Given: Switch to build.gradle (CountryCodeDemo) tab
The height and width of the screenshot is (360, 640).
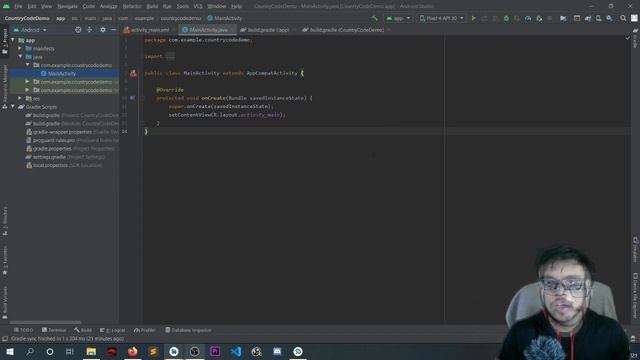Looking at the screenshot, I should [346, 30].
